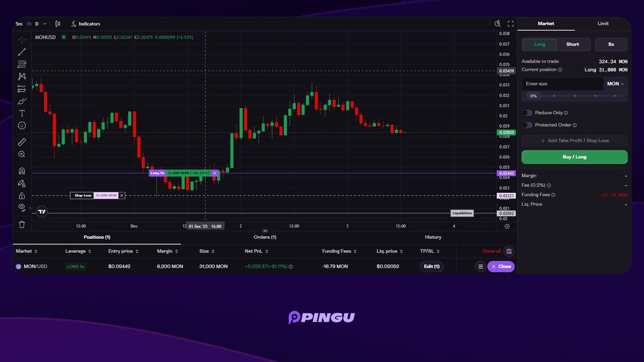
Task: Click the MON/USD market cell
Action: click(x=32, y=267)
